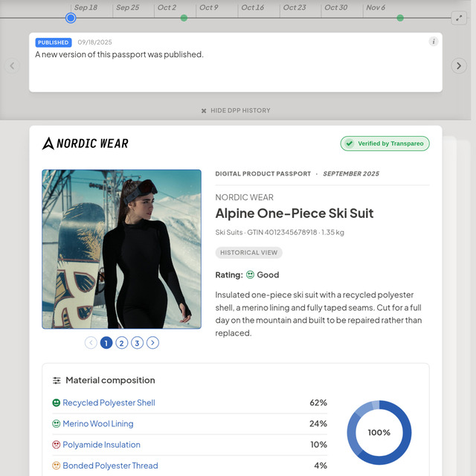
Task: Advance carousel with the next image arrow
Action: (x=152, y=343)
